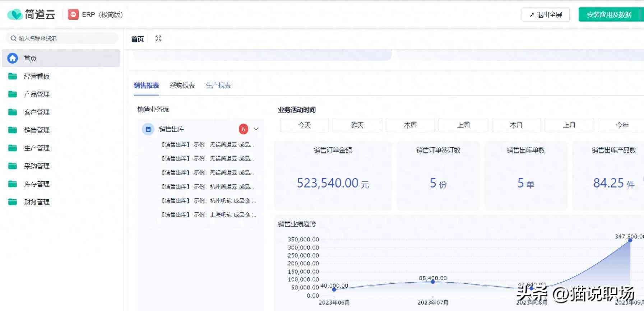Image resolution: width=644 pixels, height=311 pixels.
Task: Click the chart peak point 347,500.00
Action: [630, 240]
